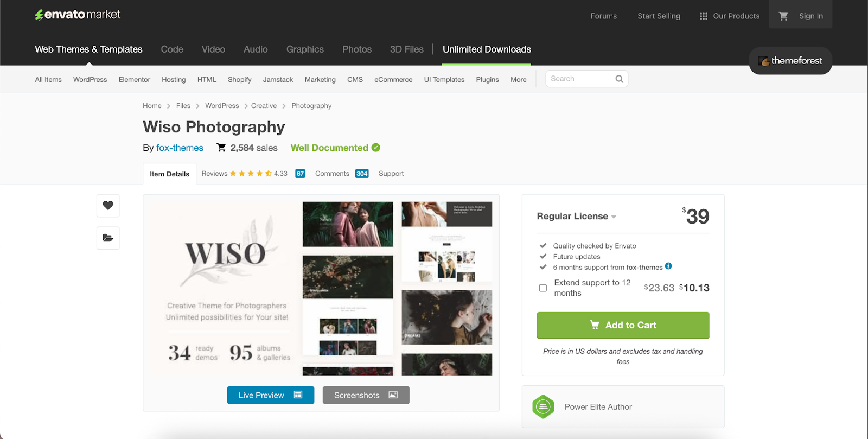
Task: Click the support info icon beside fox-themes
Action: 668,266
